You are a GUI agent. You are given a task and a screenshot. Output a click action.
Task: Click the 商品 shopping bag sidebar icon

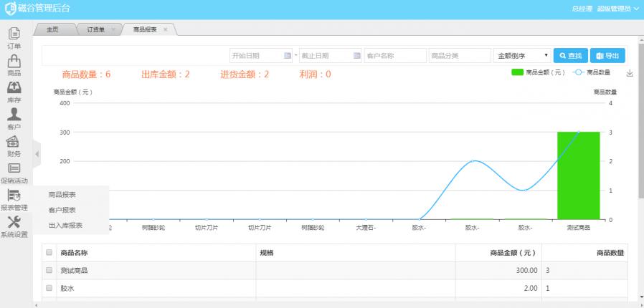click(x=14, y=62)
